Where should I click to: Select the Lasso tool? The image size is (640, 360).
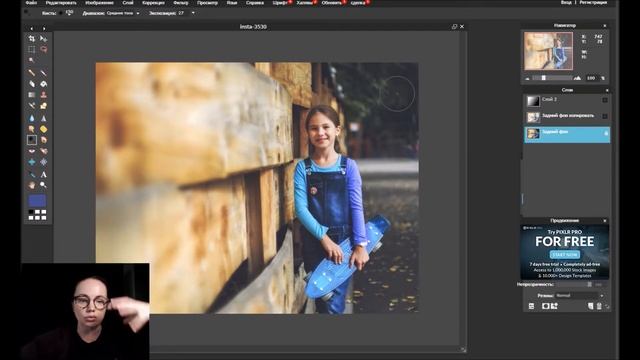point(43,49)
